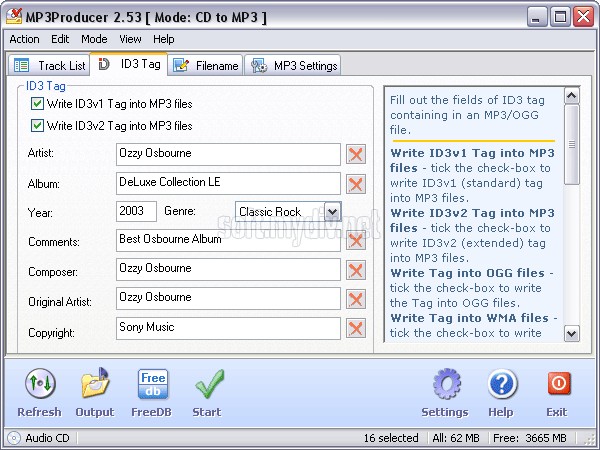
Task: Select the ID3 Tag tab
Action: pyautogui.click(x=129, y=64)
